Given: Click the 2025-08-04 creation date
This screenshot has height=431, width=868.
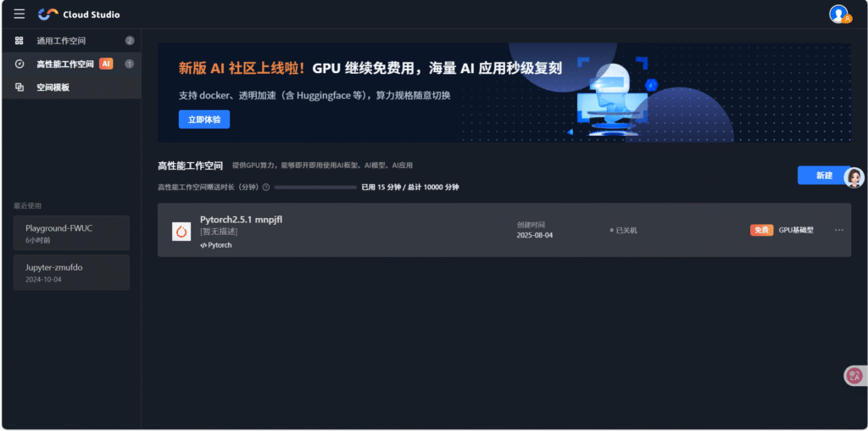Looking at the screenshot, I should [x=535, y=235].
